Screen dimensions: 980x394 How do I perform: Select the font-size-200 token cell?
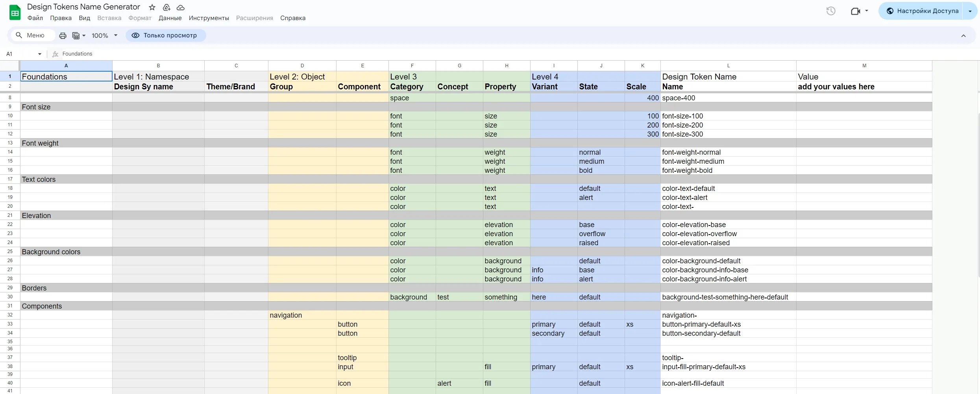[x=728, y=125]
